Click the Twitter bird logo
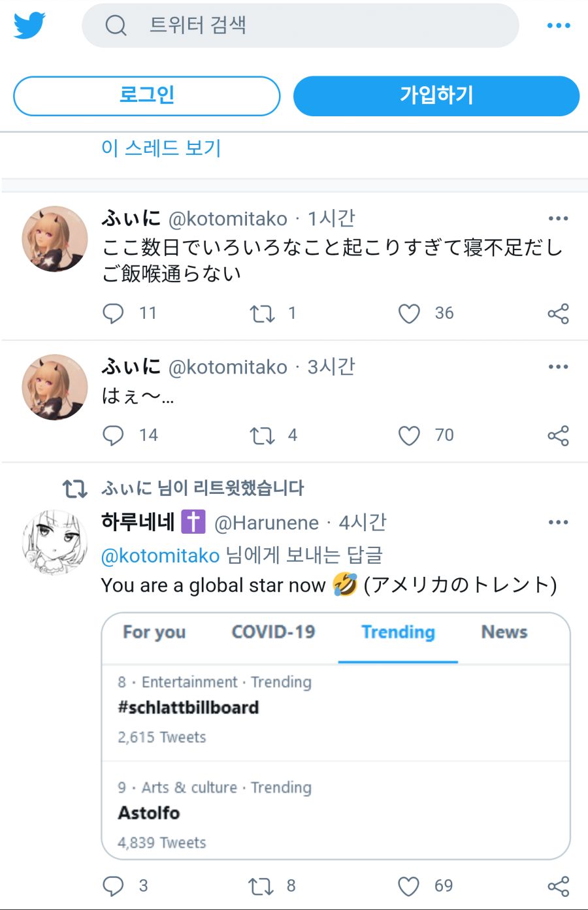 pos(29,25)
